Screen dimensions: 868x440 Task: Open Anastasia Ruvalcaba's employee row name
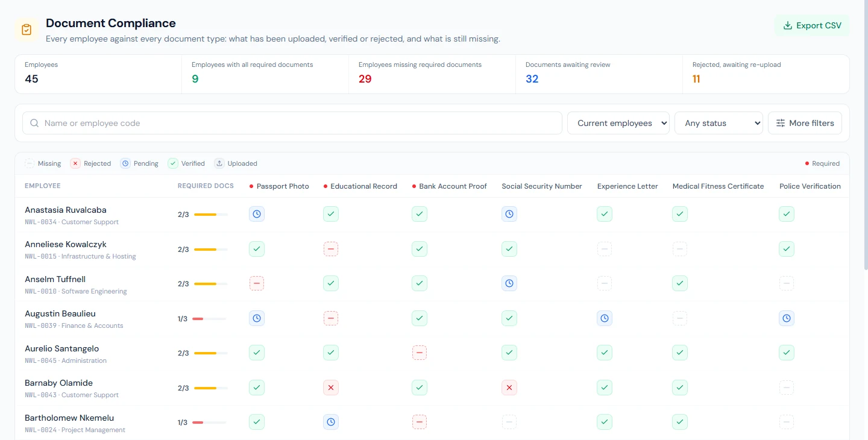point(66,210)
